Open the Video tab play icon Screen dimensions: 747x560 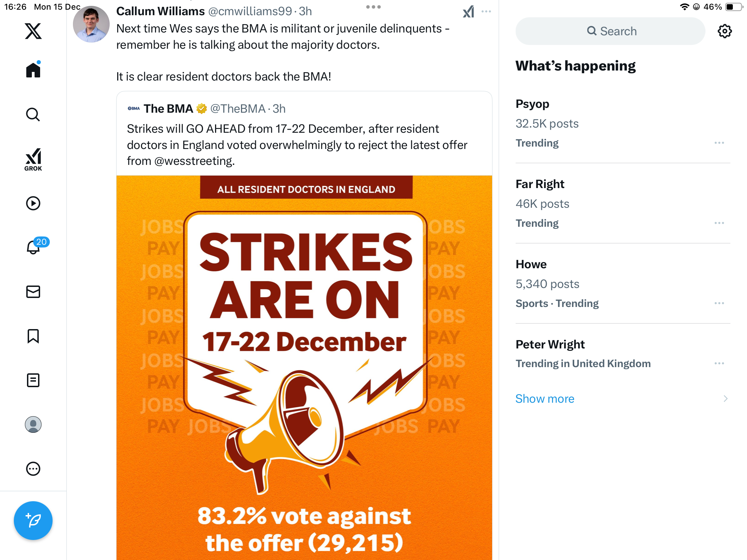[33, 203]
